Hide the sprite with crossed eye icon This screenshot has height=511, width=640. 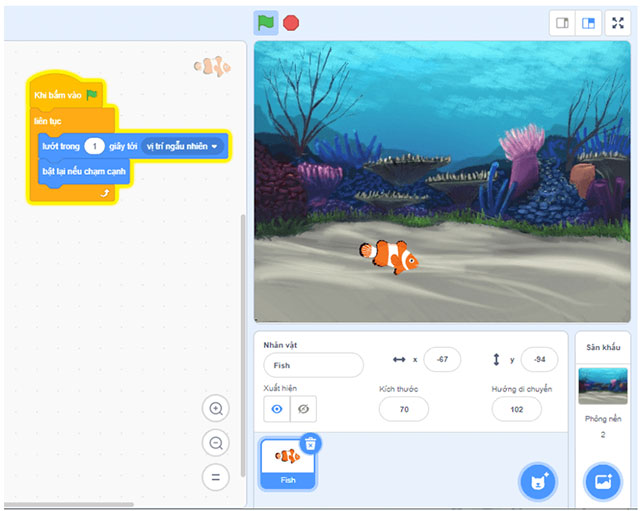303,409
